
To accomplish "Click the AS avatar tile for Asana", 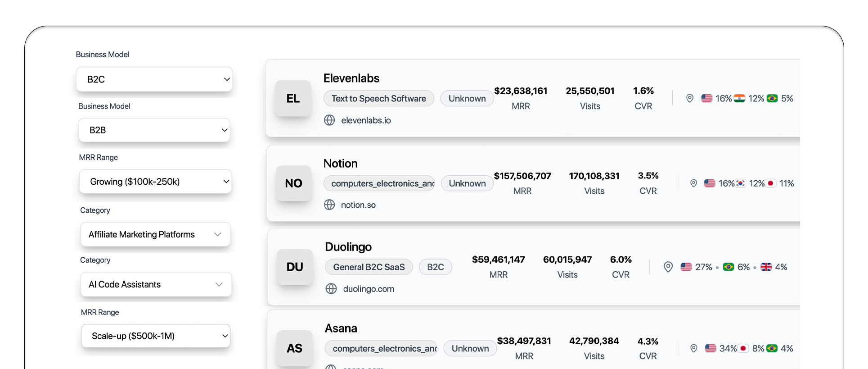I will [x=295, y=348].
